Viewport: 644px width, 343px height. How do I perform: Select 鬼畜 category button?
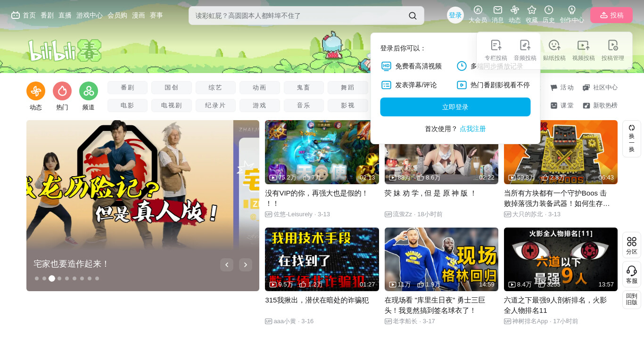click(304, 88)
